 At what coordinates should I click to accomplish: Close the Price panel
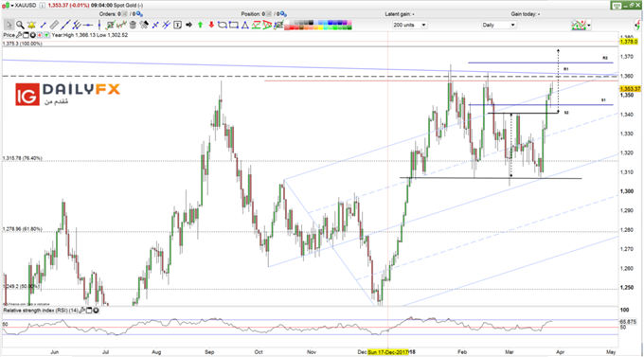click(32, 35)
